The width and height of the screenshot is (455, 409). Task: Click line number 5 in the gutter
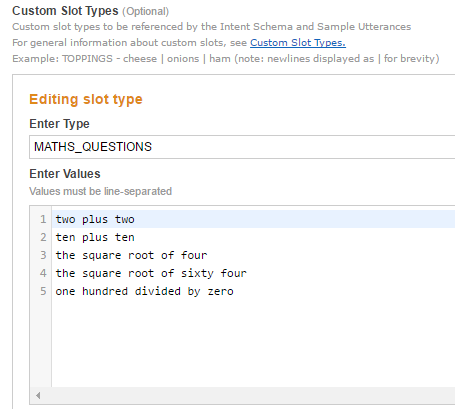point(43,291)
